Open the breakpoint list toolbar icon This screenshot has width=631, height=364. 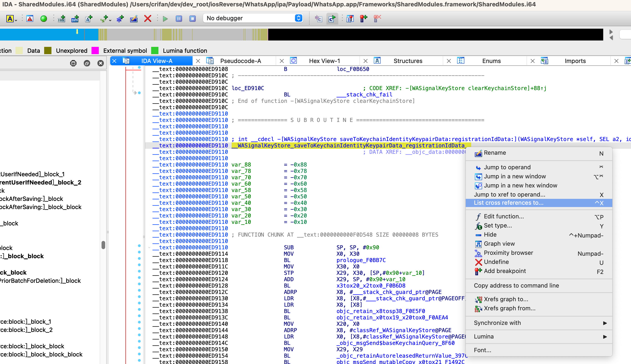350,18
